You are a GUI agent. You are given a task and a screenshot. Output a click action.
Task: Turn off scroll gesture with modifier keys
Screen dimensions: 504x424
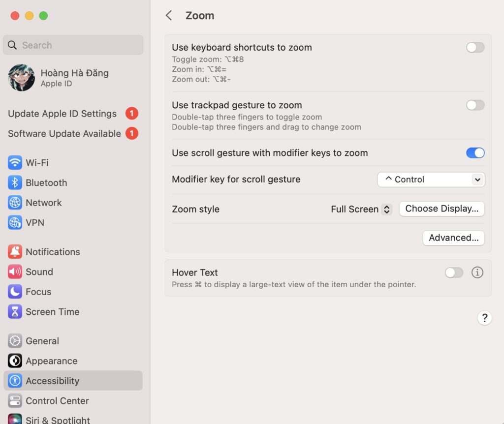475,153
